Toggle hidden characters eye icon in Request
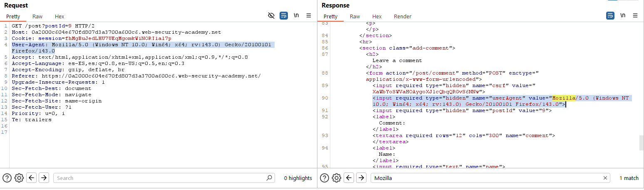 tap(271, 16)
